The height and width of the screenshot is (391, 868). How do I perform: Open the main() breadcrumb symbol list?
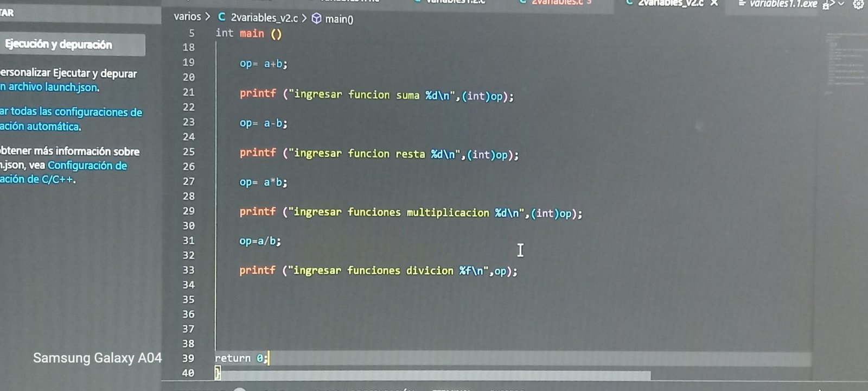339,20
